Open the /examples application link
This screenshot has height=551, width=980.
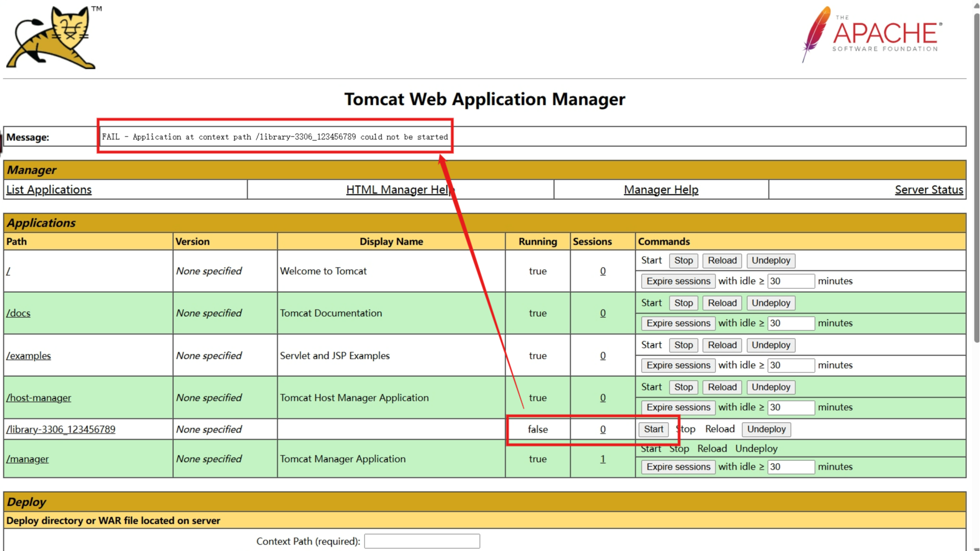tap(28, 356)
